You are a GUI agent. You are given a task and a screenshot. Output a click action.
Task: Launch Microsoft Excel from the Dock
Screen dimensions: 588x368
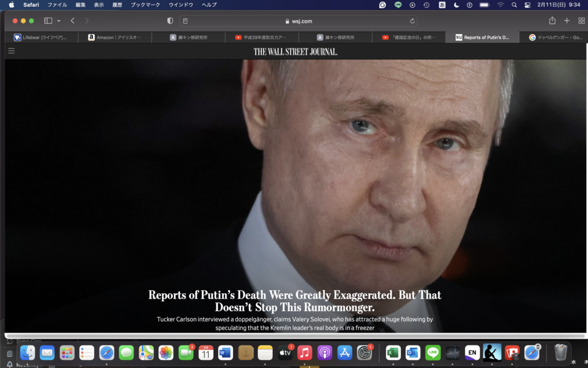392,352
